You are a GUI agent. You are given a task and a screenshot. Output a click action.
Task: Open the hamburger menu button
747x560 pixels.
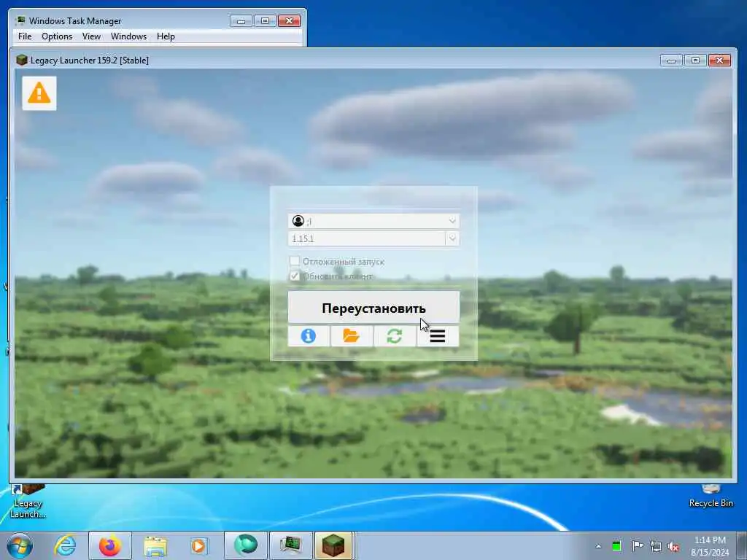(x=438, y=336)
